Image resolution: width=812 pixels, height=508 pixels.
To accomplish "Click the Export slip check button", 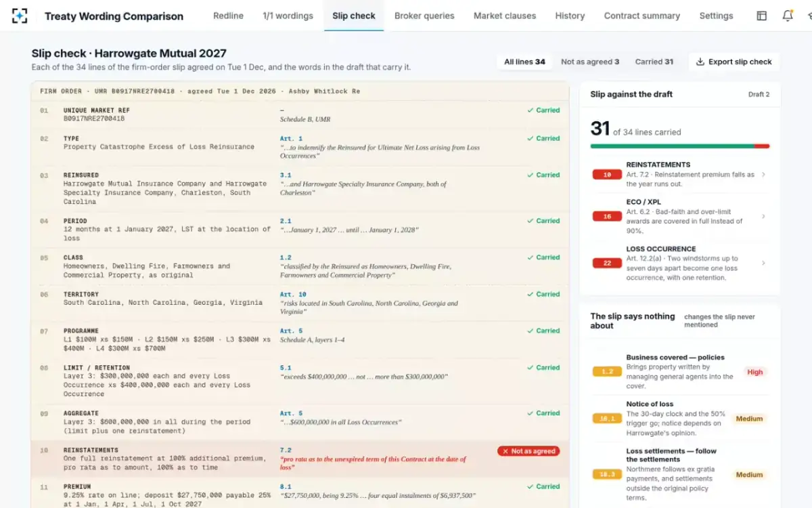I will pyautogui.click(x=734, y=62).
